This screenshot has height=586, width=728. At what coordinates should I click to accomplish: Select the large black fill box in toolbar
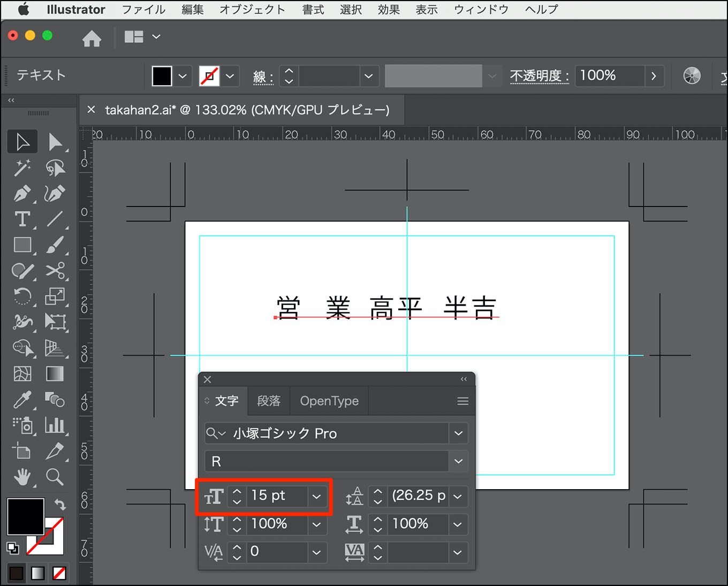click(25, 516)
